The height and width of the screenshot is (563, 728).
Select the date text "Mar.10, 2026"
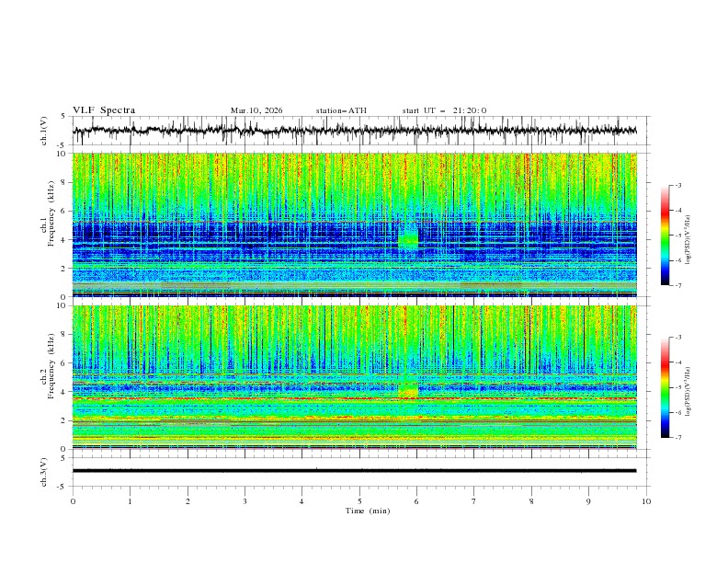(256, 110)
